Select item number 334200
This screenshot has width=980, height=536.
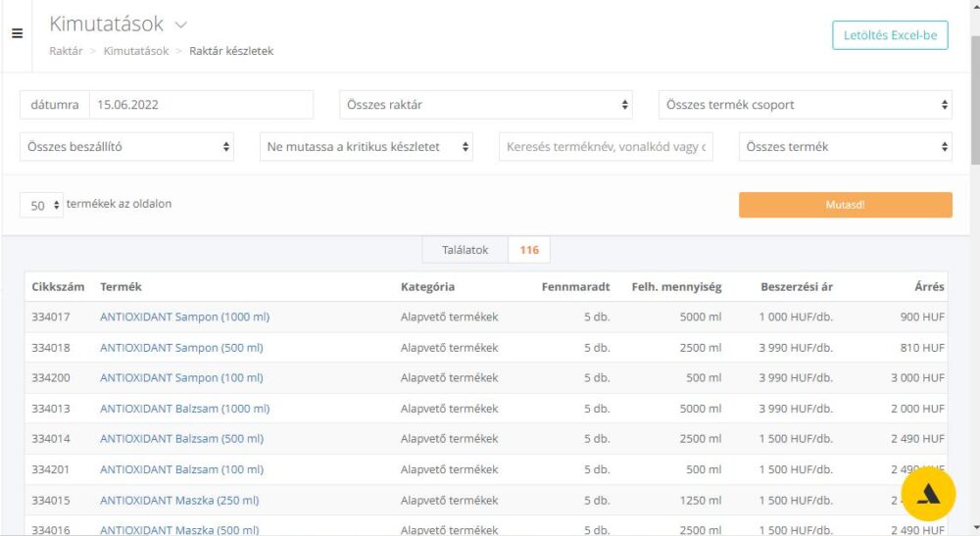(x=51, y=378)
